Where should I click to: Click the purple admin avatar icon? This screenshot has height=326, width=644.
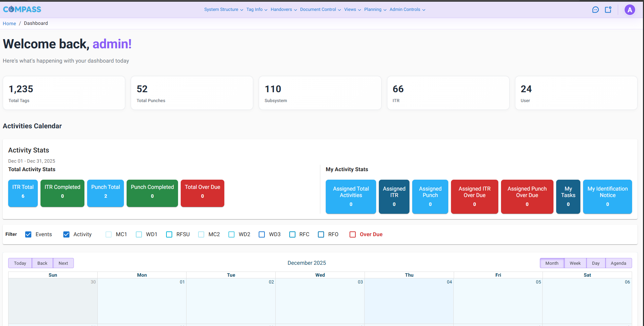click(x=630, y=10)
